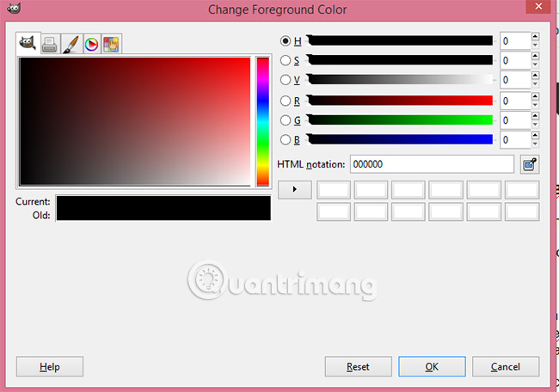Click the H hue slider bar

pos(400,40)
